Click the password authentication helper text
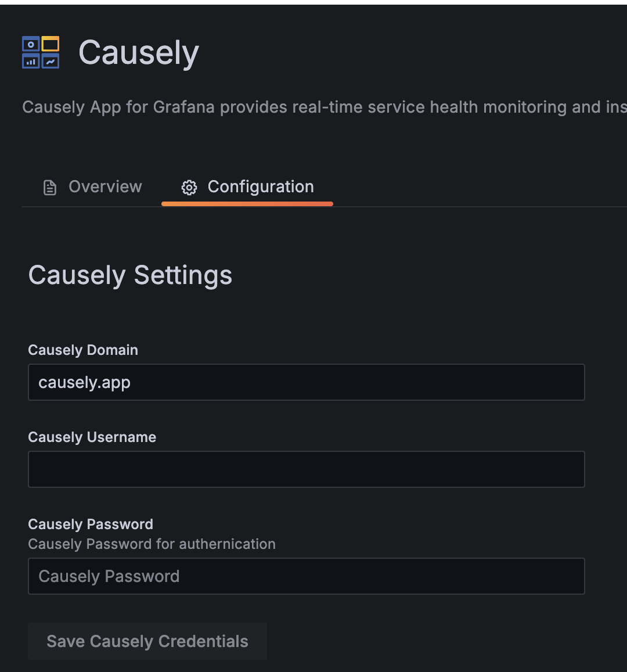 coord(152,544)
